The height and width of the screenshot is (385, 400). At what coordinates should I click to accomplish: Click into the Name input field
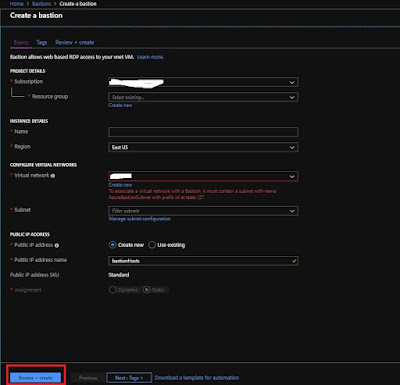click(x=203, y=132)
